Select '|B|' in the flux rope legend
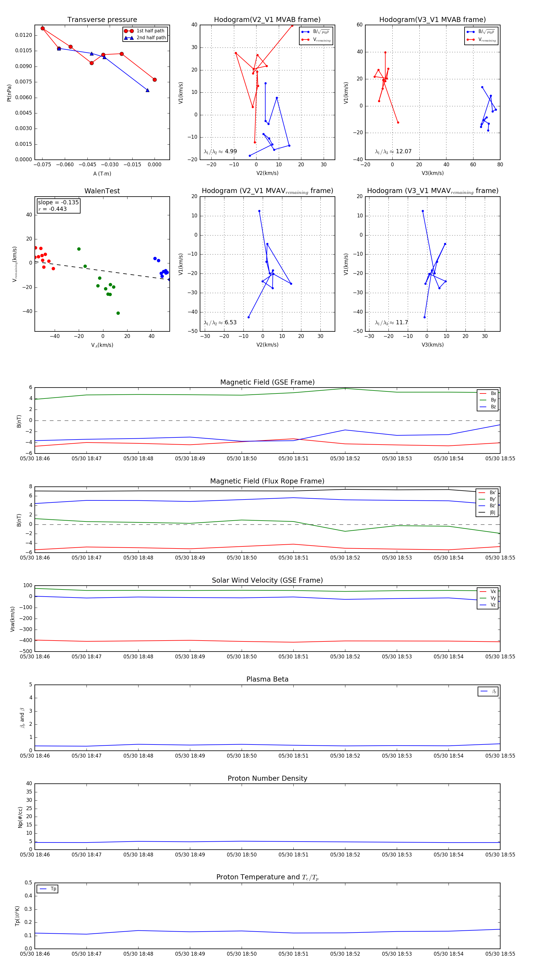Screen dimensions: 535x980 tap(487, 513)
